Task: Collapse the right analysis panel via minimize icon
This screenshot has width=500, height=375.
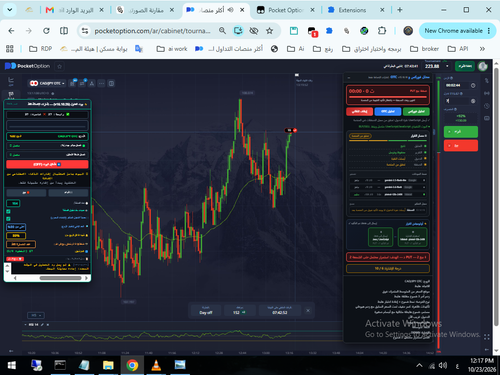Action: (x=349, y=78)
